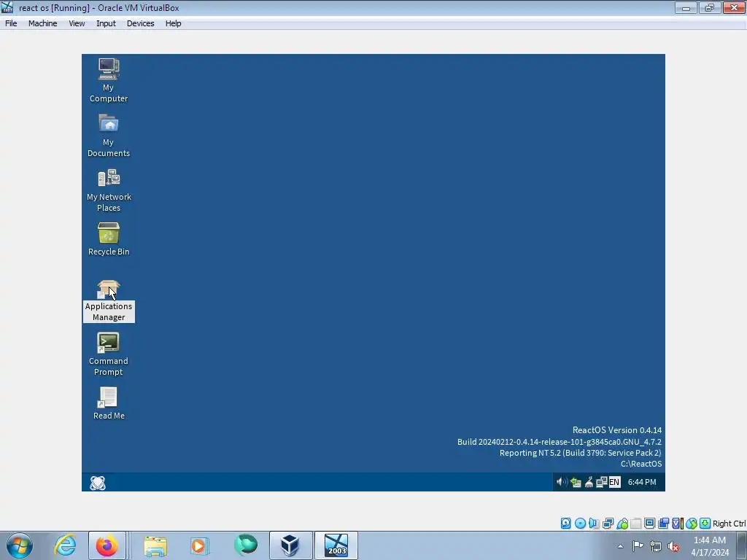Switch to Firefox in Windows taskbar
The image size is (747, 560).
[x=107, y=545]
